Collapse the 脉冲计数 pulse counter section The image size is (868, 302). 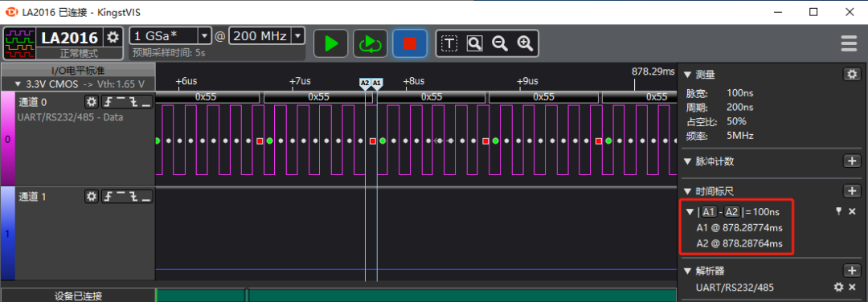click(x=687, y=162)
